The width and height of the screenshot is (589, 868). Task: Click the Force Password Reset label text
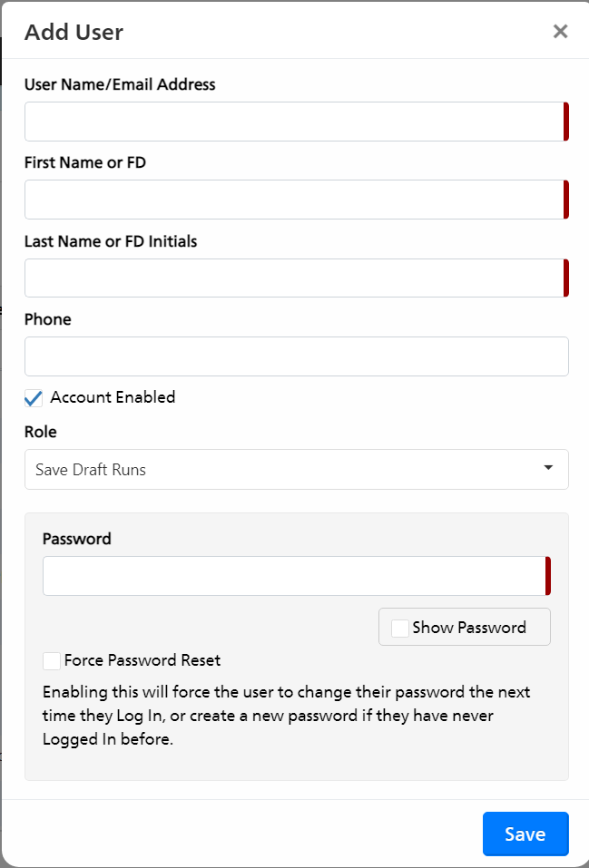142,660
